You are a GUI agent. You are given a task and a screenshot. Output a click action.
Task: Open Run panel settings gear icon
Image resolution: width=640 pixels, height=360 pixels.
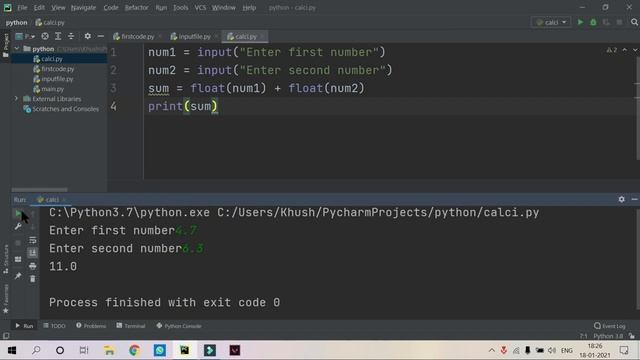pos(621,199)
